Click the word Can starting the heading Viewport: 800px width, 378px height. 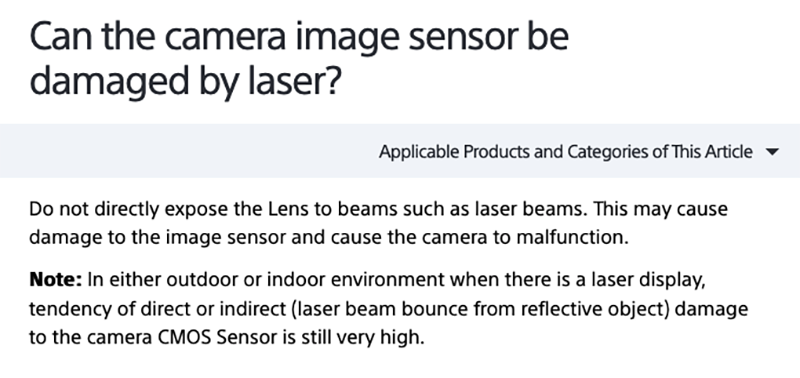click(61, 38)
